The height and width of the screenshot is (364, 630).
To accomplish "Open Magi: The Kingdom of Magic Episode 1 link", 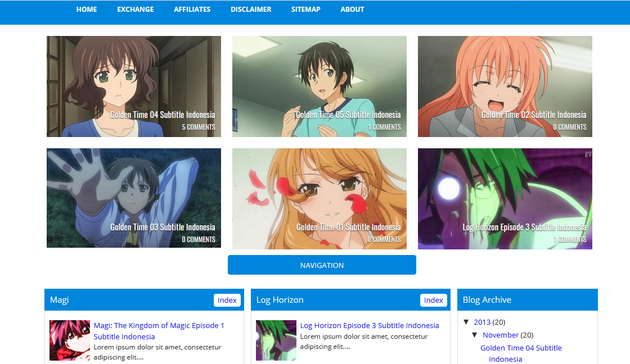I will pos(159,331).
